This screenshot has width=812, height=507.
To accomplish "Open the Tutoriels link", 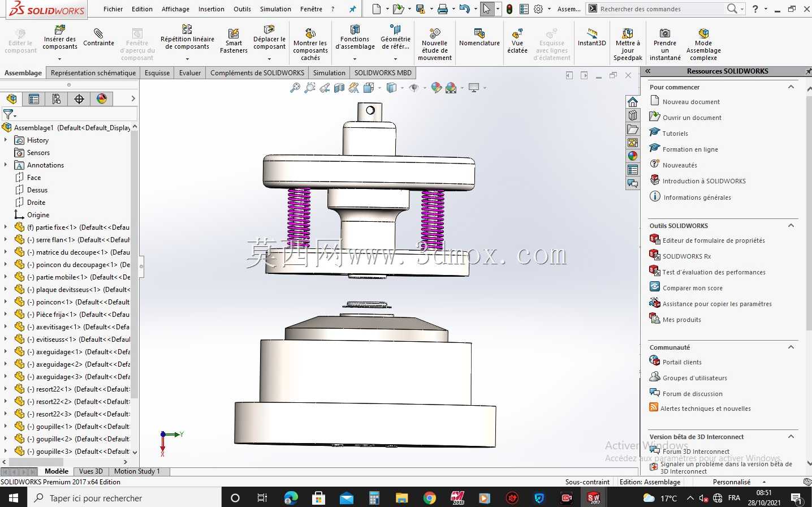I will (x=675, y=134).
